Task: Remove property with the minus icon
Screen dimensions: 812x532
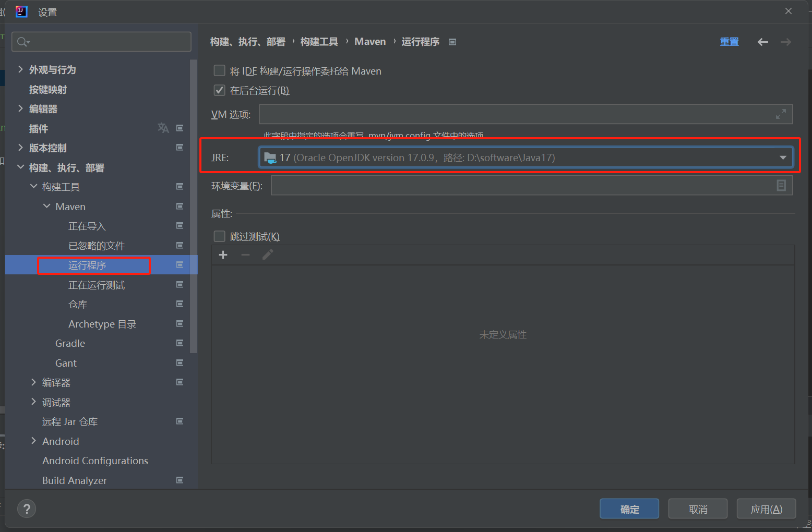Action: tap(245, 255)
